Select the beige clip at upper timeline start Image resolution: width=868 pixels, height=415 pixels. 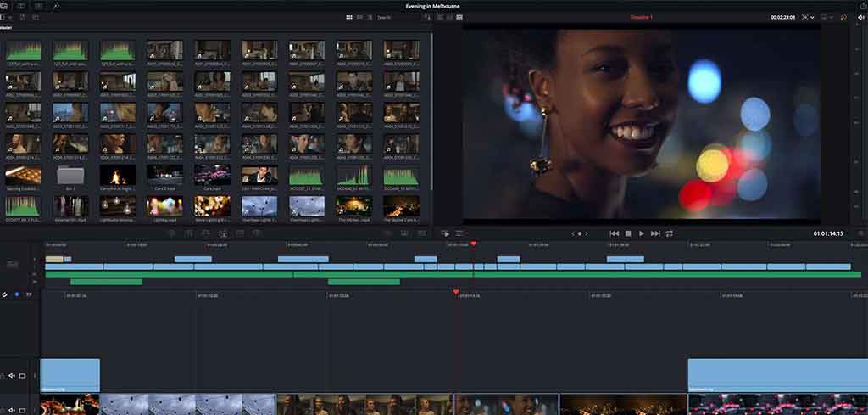coord(54,259)
